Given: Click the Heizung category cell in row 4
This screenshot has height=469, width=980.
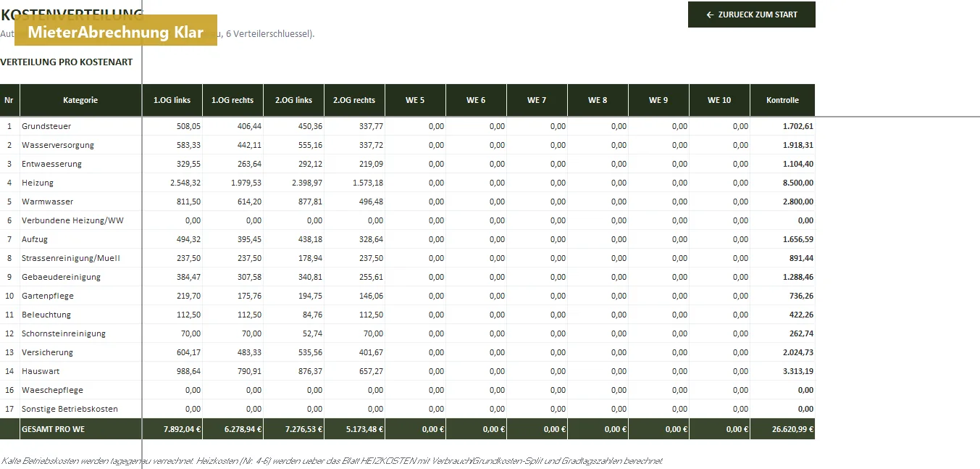Looking at the screenshot, I should (80, 183).
